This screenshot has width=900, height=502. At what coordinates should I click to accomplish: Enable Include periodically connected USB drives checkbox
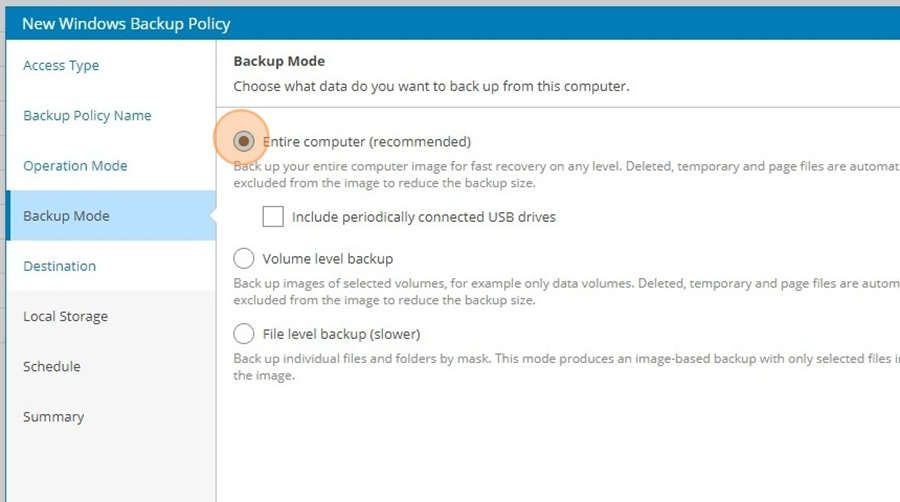[273, 217]
